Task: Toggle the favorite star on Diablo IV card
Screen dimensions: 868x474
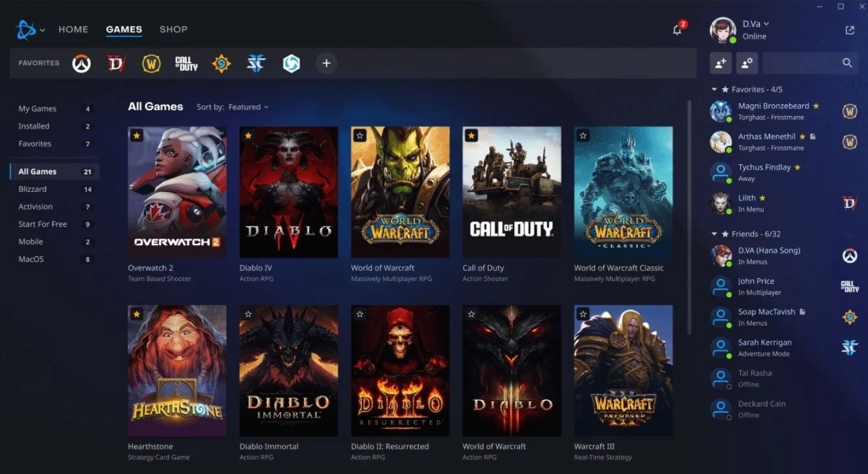Action: pos(248,136)
